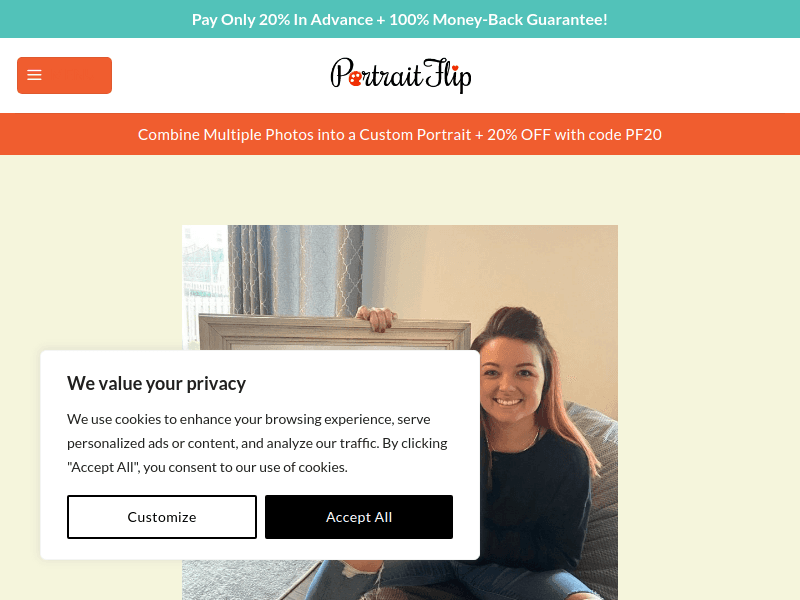Click the faint MENU label on orange button

(x=74, y=75)
